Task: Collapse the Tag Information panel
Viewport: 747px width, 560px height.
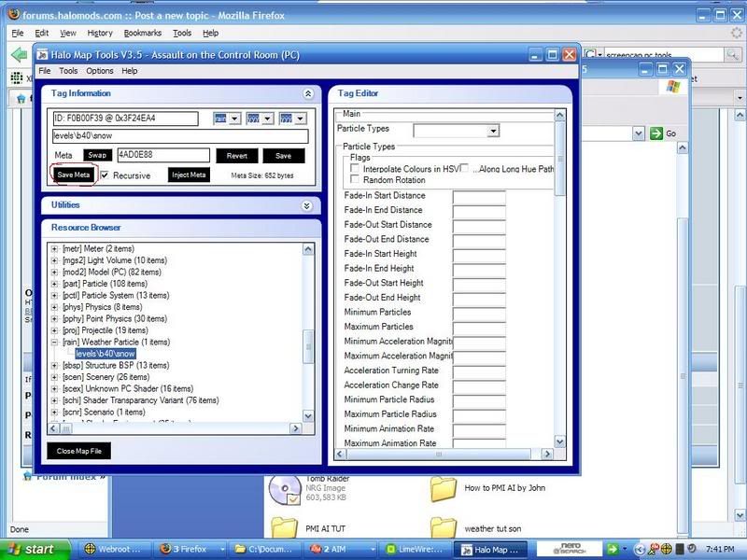Action: (x=308, y=94)
